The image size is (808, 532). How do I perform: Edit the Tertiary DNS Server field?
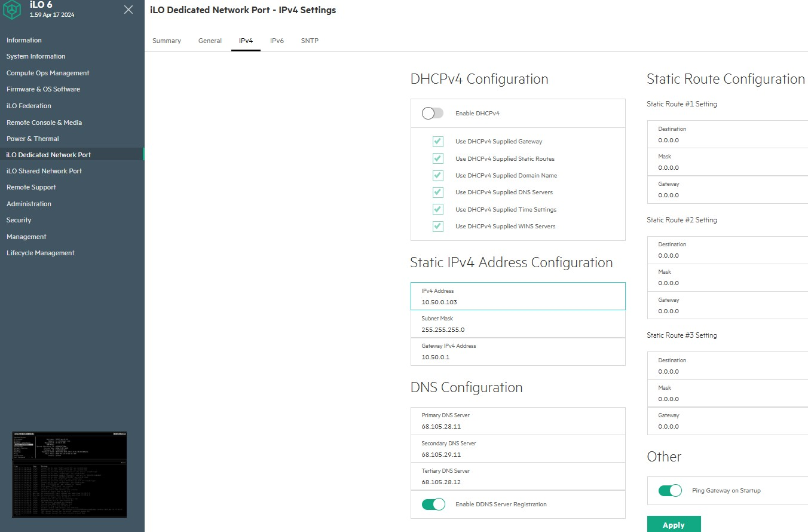(518, 476)
